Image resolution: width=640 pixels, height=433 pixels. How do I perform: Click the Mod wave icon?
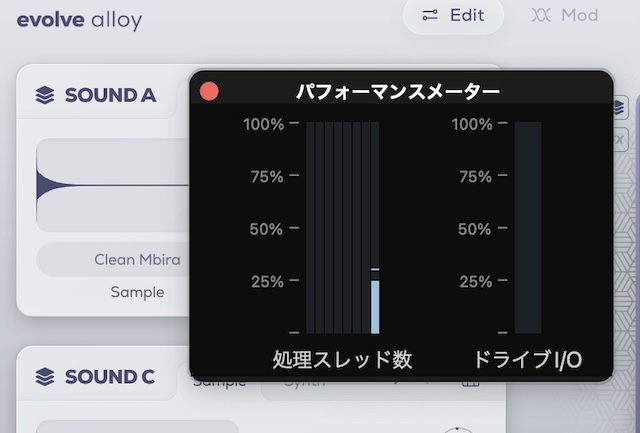tap(541, 16)
